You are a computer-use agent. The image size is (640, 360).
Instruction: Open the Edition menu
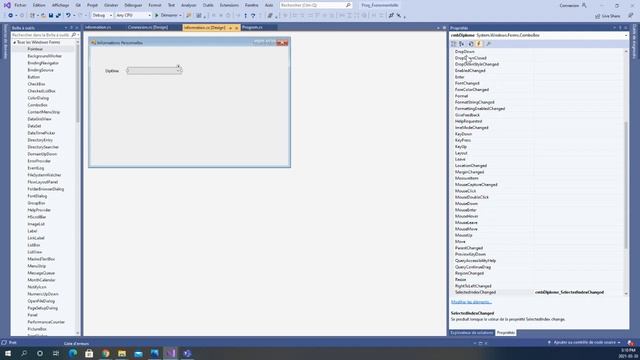[39, 5]
